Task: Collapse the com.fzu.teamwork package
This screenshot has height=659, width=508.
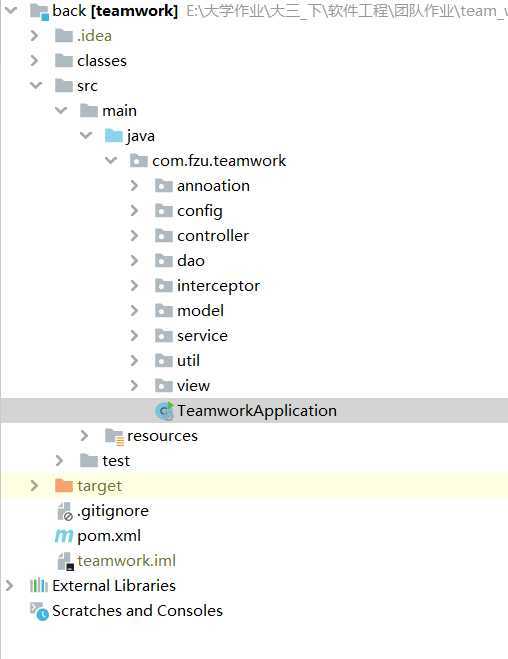Action: coord(111,161)
